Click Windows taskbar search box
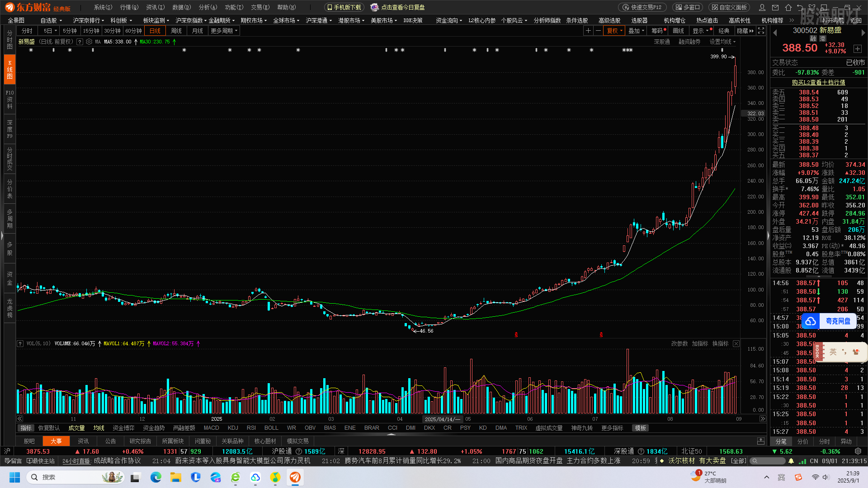868x488 pixels. click(75, 477)
